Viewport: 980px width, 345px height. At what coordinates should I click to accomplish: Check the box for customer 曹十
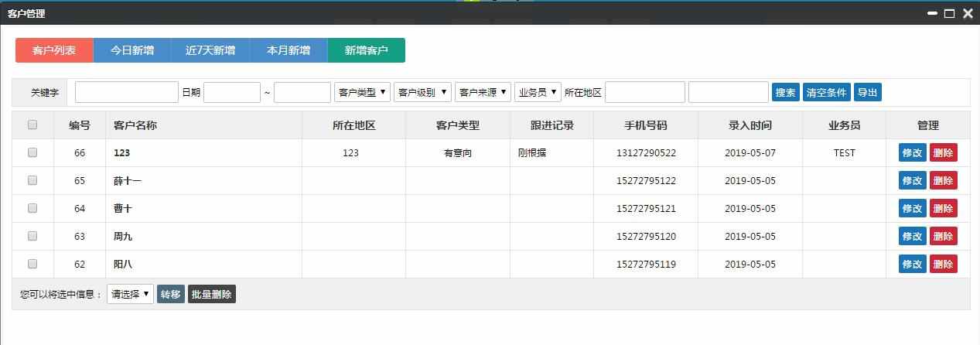click(32, 208)
